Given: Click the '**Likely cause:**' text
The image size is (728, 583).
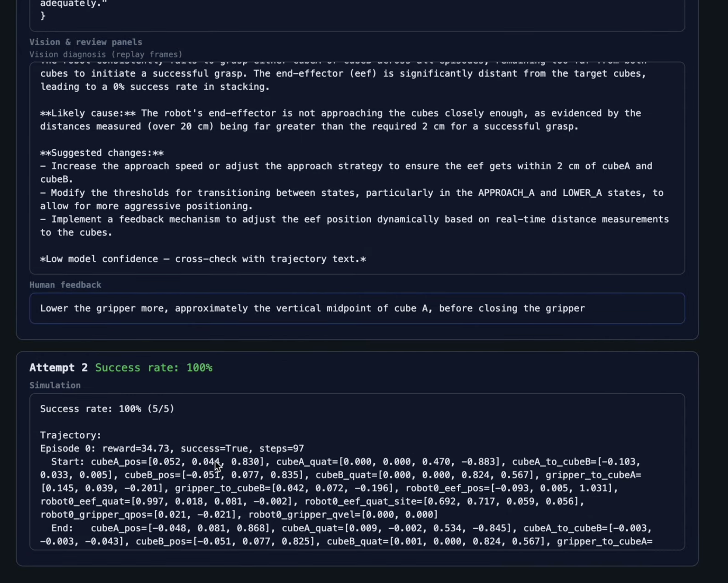Looking at the screenshot, I should tap(88, 113).
